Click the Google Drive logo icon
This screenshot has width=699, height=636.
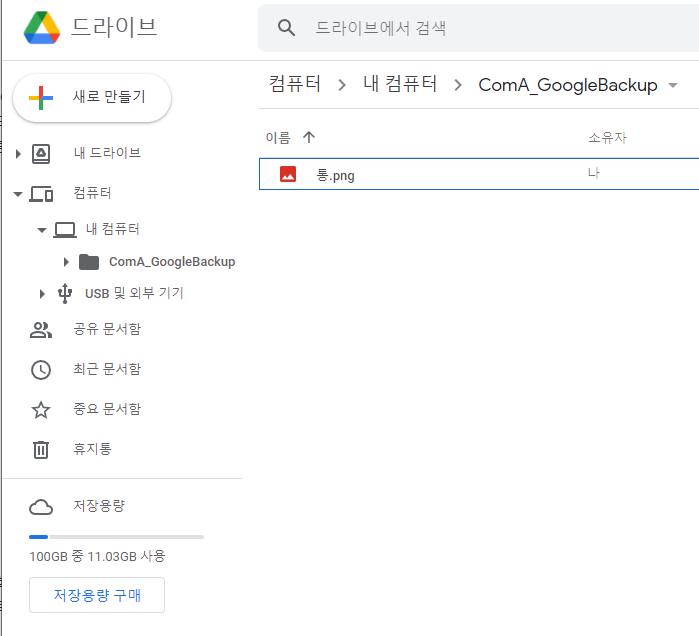(x=42, y=28)
